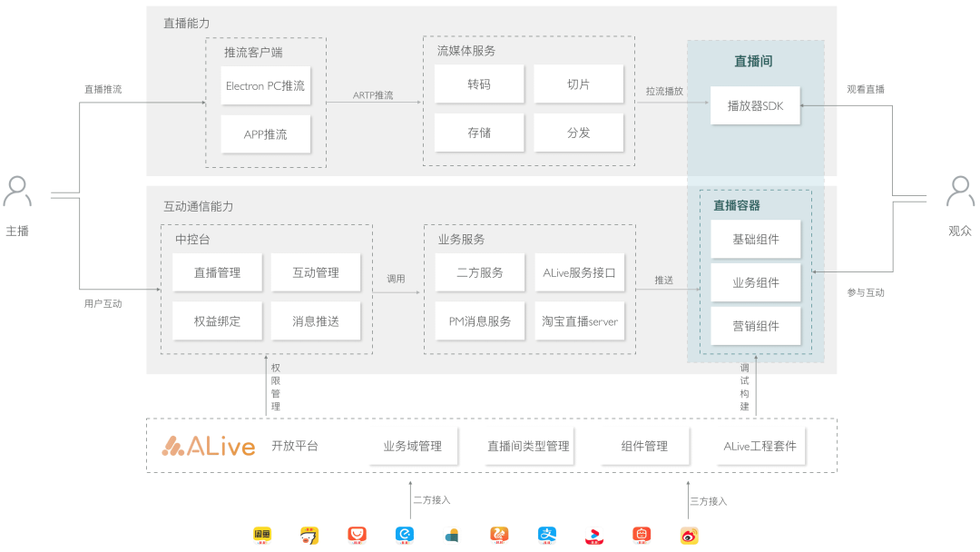Image resolution: width=980 pixels, height=552 pixels.
Task: Click the Xianyu app icon
Action: [x=260, y=536]
